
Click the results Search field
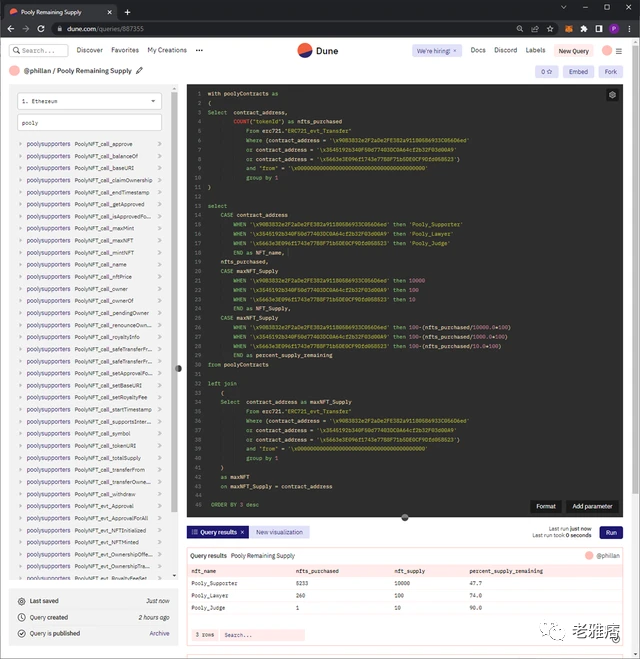point(263,635)
